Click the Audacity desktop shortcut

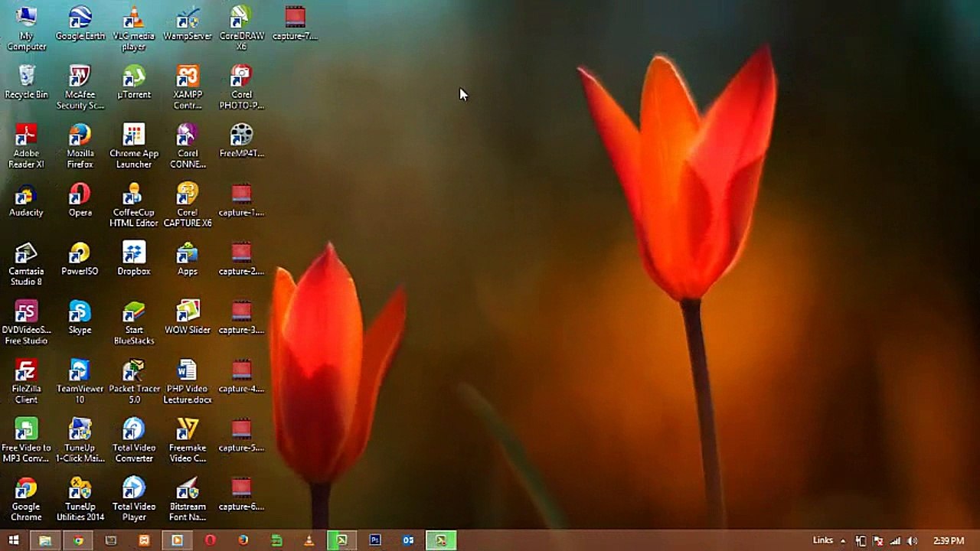(26, 200)
